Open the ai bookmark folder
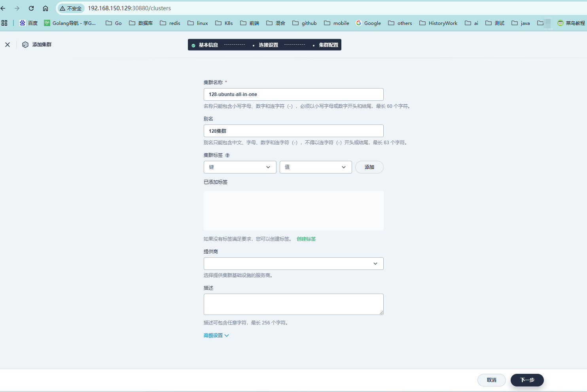 tap(471, 23)
